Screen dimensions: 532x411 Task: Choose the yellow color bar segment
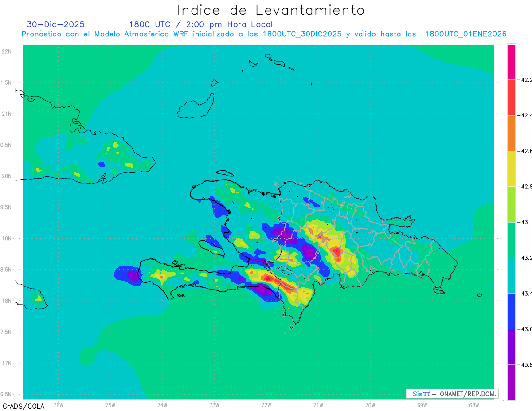(511, 169)
